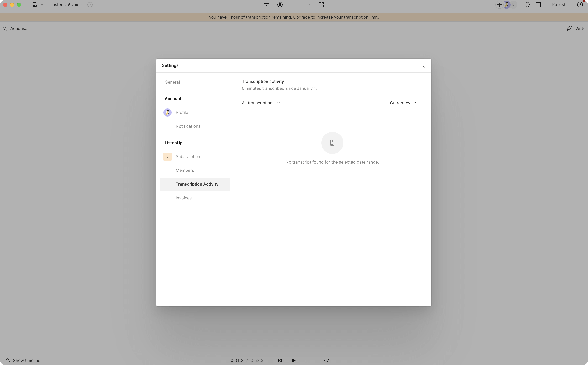
Task: Open the Write pen icon
Action: coord(569,28)
